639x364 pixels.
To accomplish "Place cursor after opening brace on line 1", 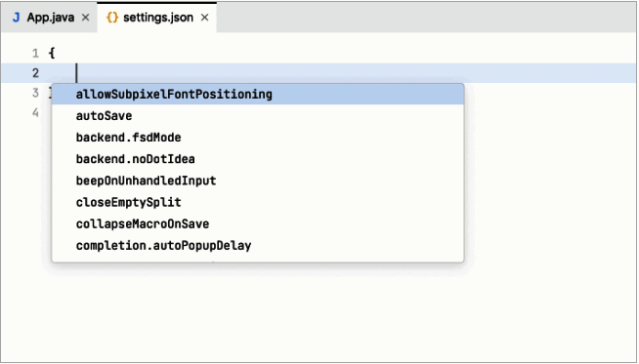I will (56, 54).
